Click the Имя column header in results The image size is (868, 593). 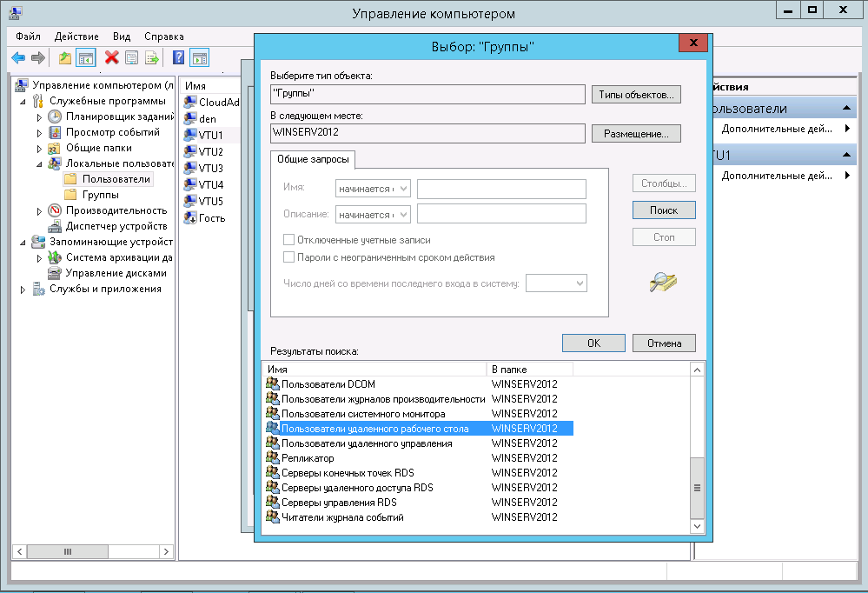pos(374,369)
